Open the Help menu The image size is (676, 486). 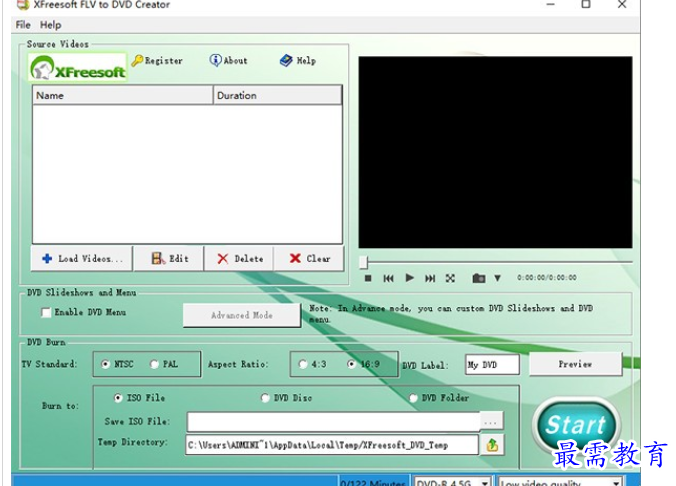coord(50,25)
